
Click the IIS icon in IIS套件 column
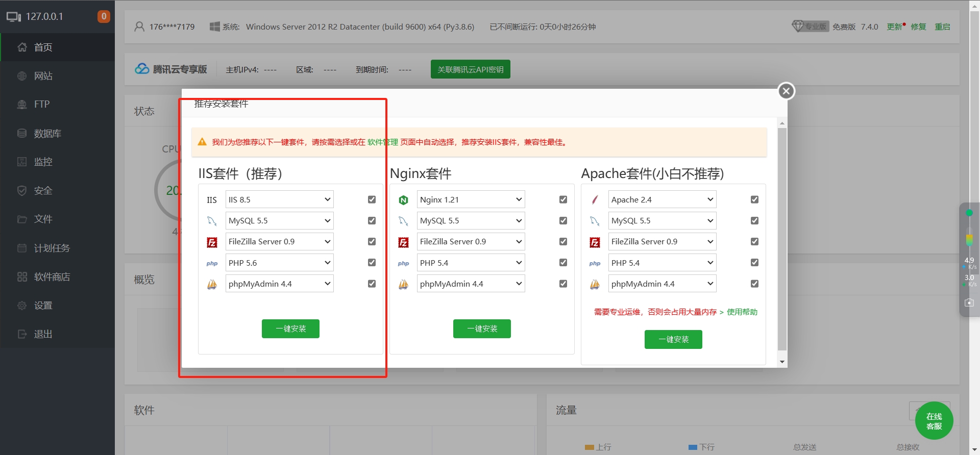[212, 200]
